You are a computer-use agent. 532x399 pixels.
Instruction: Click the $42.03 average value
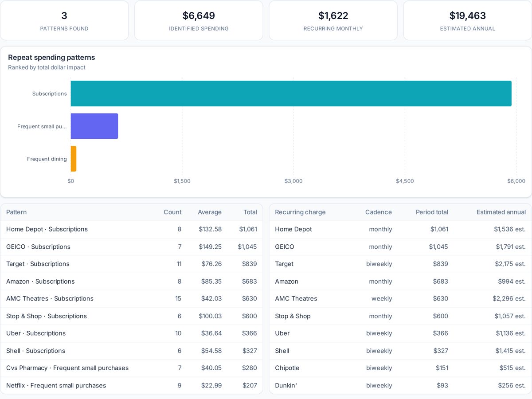[x=211, y=298]
